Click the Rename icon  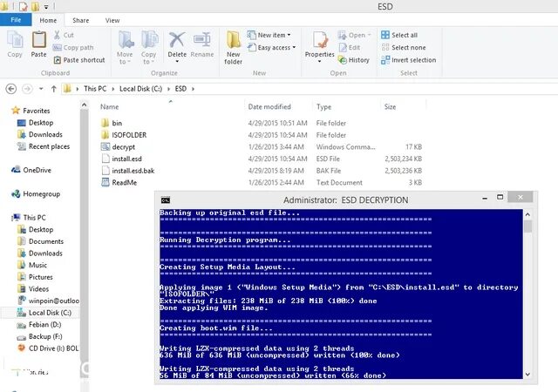coord(202,40)
